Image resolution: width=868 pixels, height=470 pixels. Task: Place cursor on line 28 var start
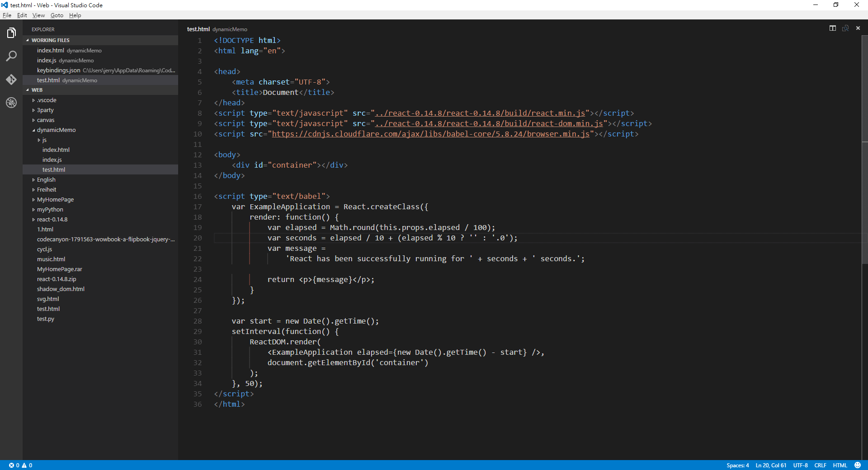(305, 321)
